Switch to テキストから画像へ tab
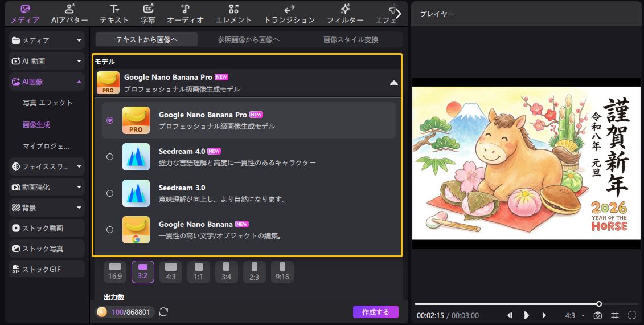 147,39
